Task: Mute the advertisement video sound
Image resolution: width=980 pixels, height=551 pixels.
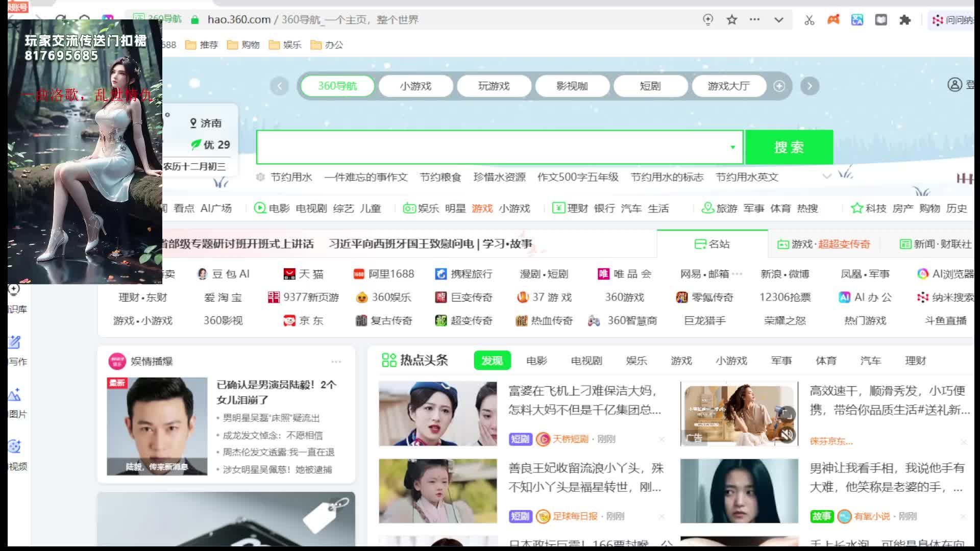Action: (x=788, y=434)
